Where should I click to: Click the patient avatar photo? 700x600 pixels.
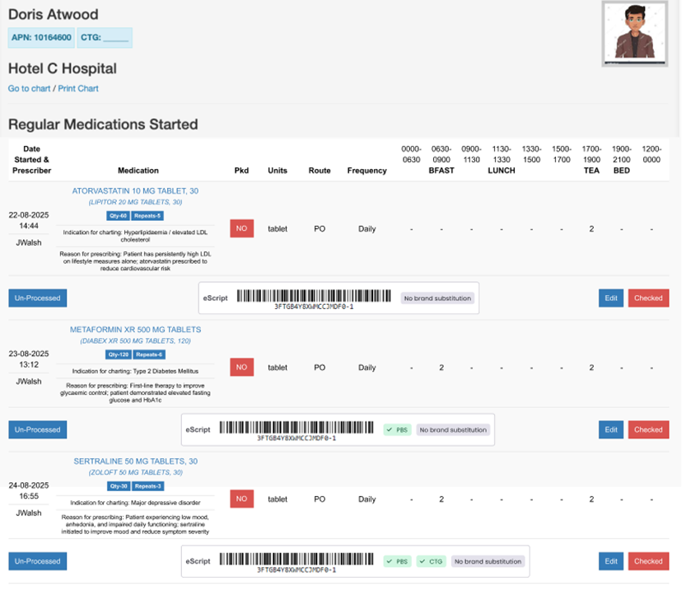click(634, 34)
